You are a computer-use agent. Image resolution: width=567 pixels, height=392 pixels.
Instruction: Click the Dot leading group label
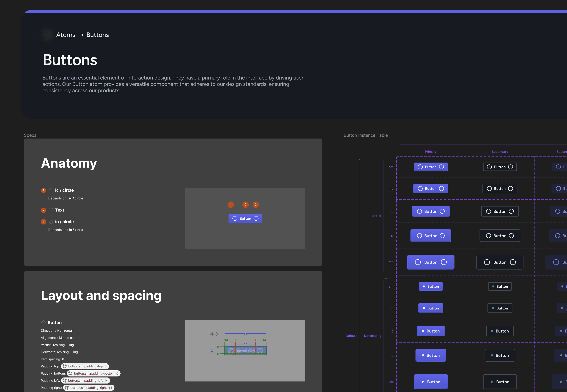click(x=373, y=336)
